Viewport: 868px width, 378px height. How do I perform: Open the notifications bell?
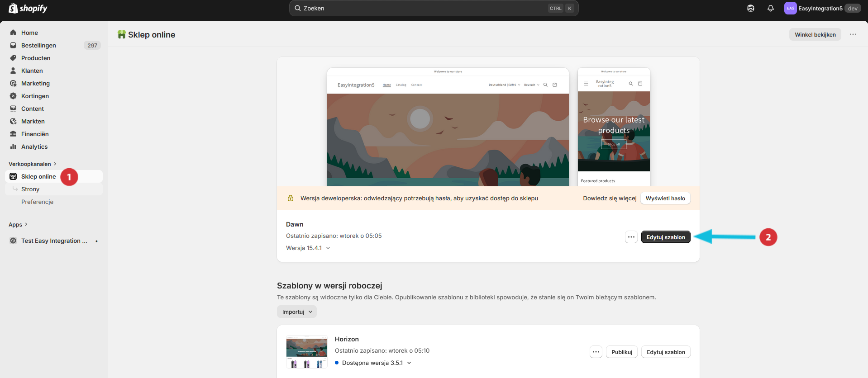click(771, 8)
